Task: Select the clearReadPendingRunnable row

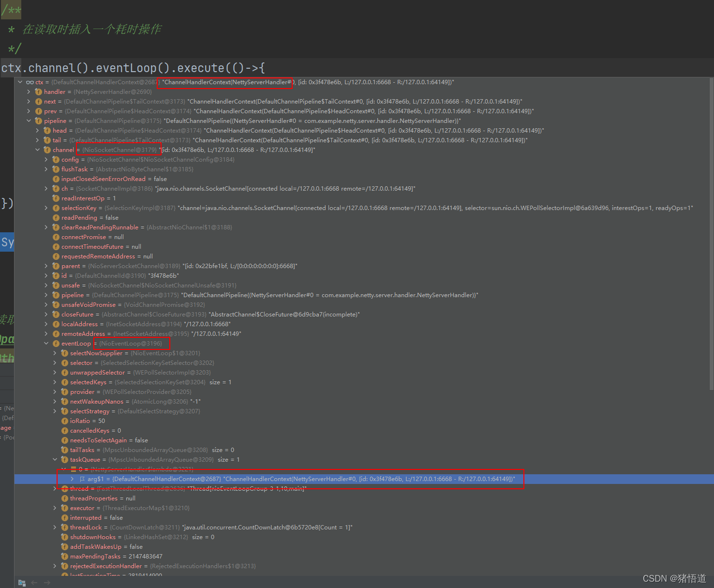Action: click(x=362, y=227)
